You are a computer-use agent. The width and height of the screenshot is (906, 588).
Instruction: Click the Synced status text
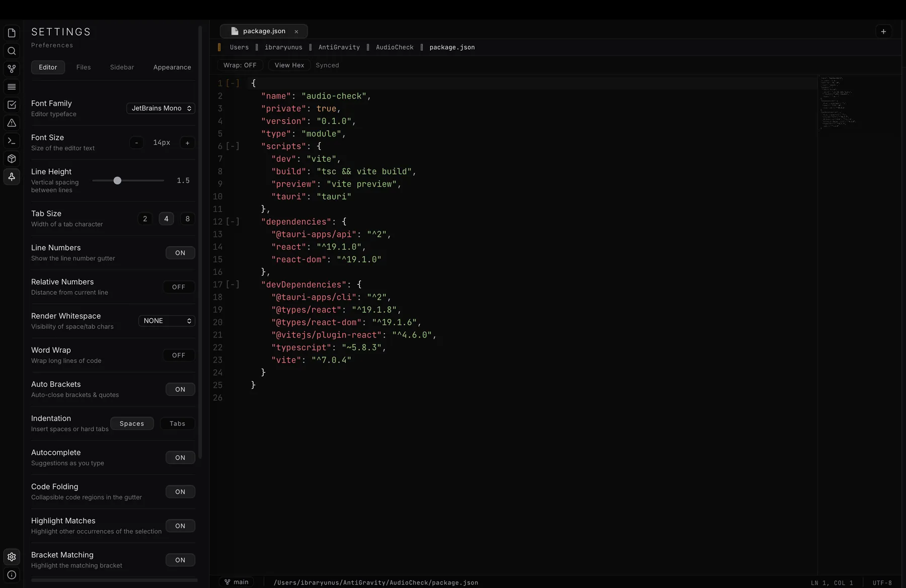(x=327, y=65)
